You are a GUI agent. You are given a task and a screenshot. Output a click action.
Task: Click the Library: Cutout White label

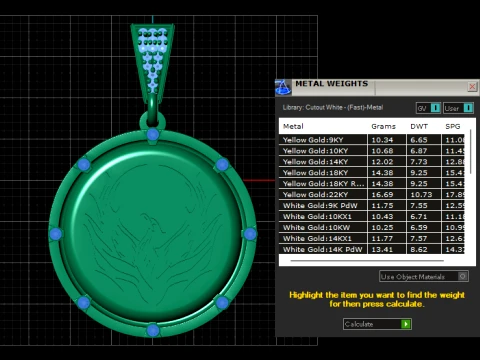333,108
